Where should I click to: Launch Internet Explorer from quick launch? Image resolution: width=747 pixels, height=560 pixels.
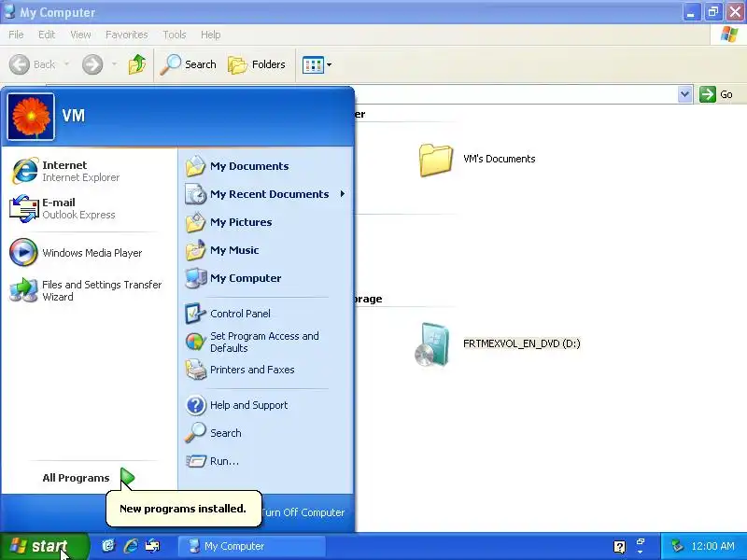click(131, 546)
